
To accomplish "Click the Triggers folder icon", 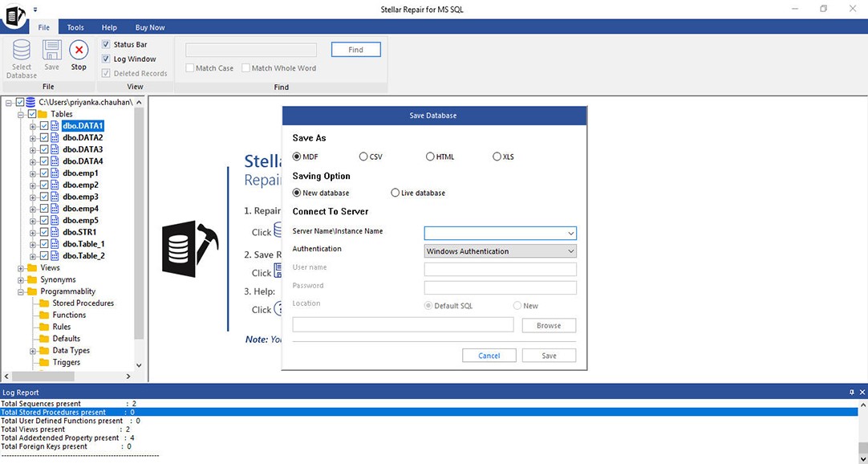I will pos(45,362).
